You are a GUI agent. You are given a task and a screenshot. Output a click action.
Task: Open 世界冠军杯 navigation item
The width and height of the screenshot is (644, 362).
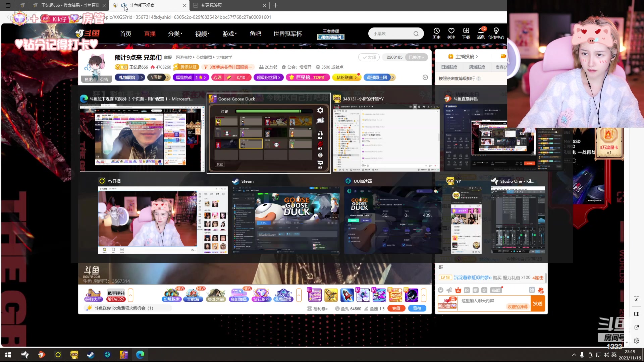tap(287, 34)
